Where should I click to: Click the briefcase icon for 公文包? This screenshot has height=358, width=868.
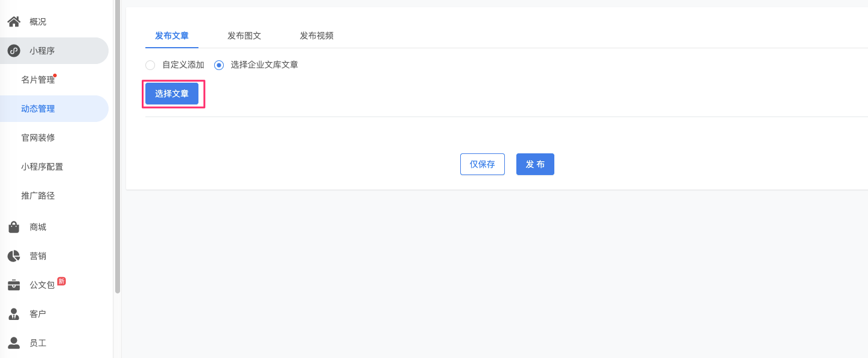point(13,285)
